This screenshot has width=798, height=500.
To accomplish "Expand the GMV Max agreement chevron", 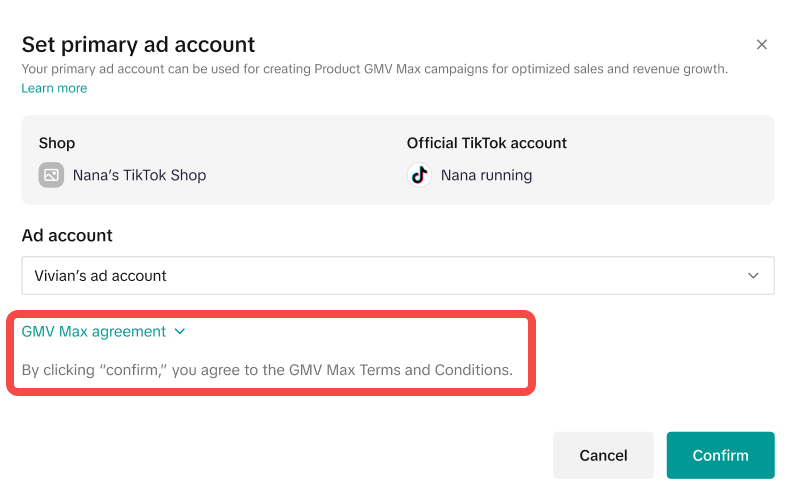I will coord(180,331).
